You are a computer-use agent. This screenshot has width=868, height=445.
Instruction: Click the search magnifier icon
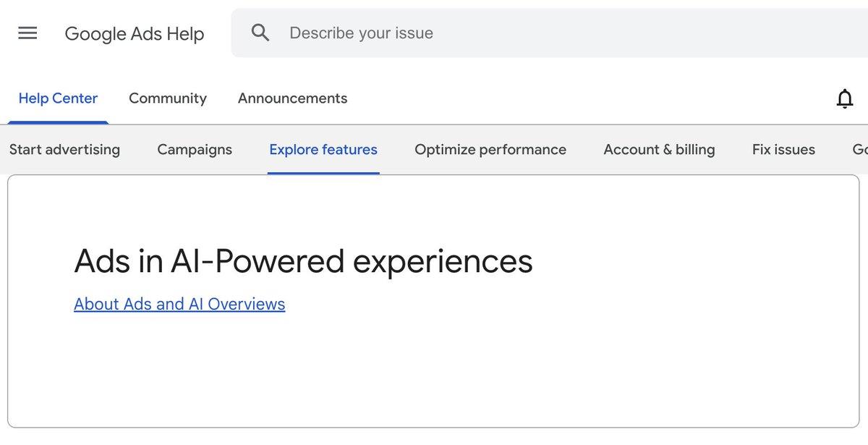260,33
